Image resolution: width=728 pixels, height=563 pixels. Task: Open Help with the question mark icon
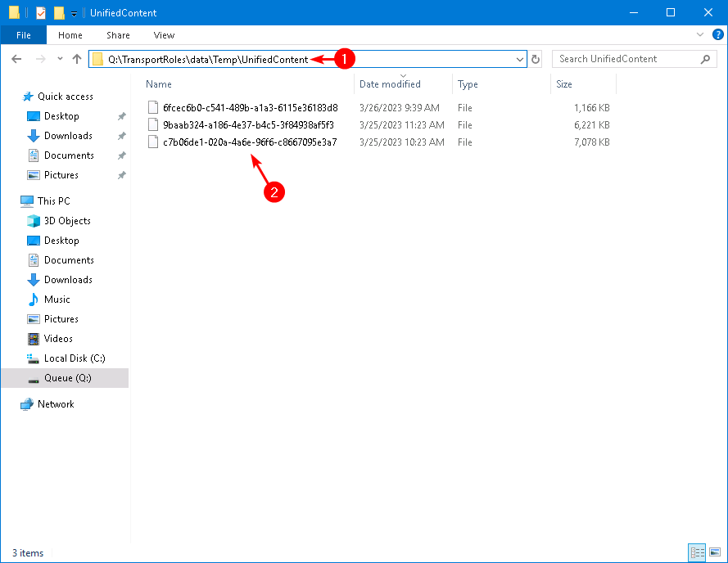(x=718, y=34)
